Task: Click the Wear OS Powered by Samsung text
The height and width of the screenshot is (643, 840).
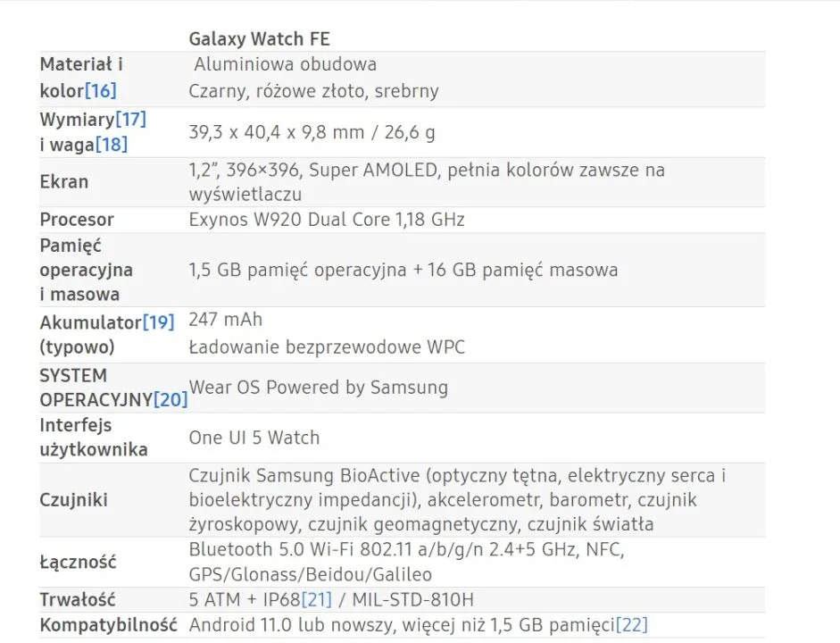Action: pyautogui.click(x=319, y=387)
